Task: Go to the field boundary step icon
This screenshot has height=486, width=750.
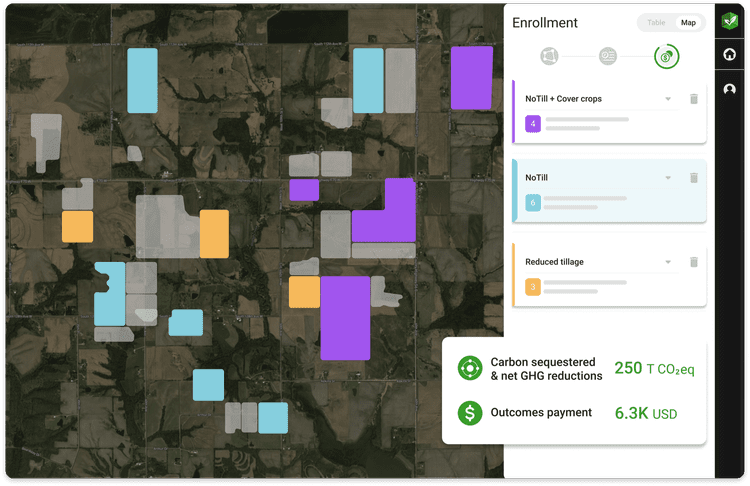Action: [548, 56]
